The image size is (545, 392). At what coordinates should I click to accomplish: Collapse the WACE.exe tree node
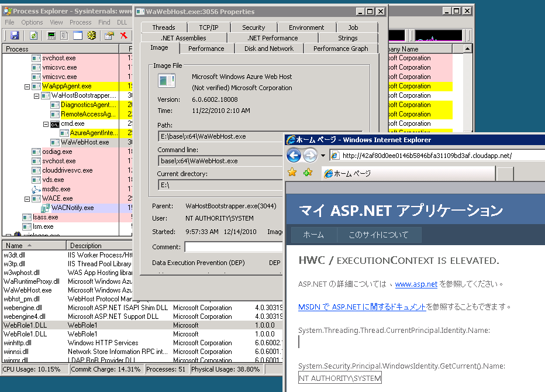click(x=27, y=198)
